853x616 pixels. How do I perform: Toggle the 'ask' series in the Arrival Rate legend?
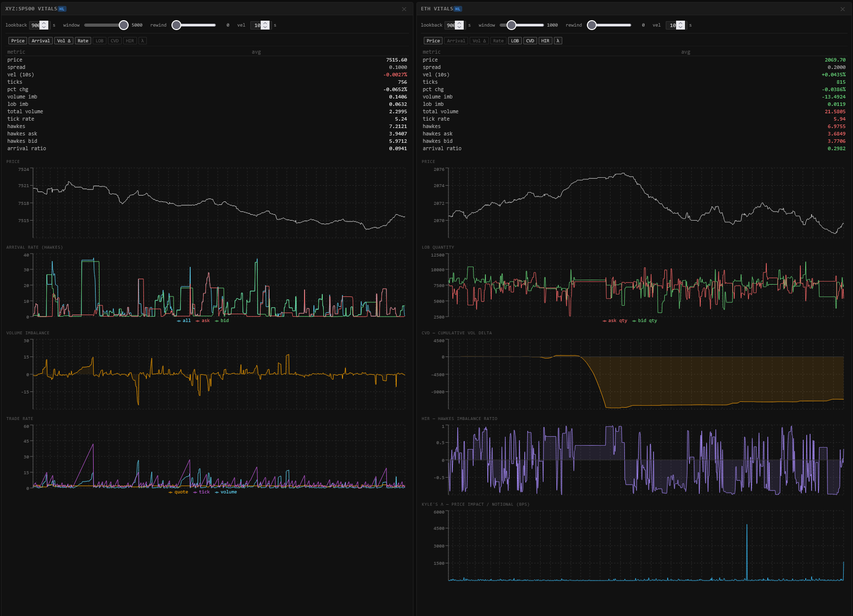point(203,321)
